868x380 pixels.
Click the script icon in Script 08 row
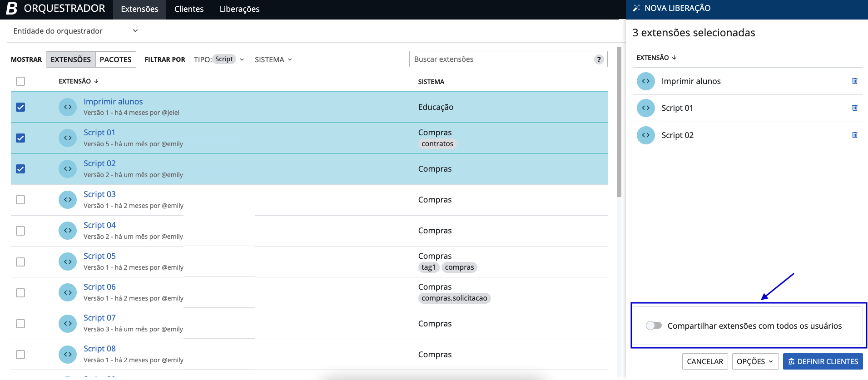pyautogui.click(x=68, y=354)
